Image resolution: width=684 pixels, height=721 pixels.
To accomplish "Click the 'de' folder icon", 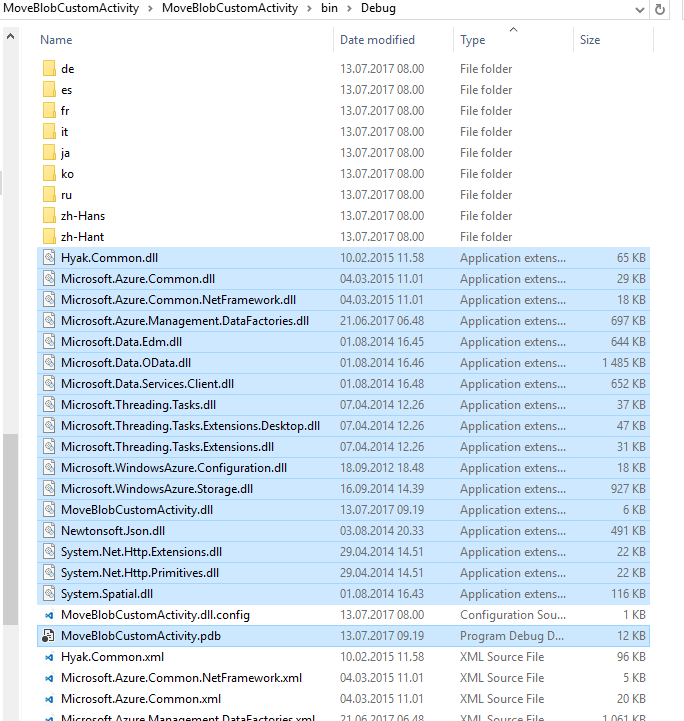I will pyautogui.click(x=49, y=69).
